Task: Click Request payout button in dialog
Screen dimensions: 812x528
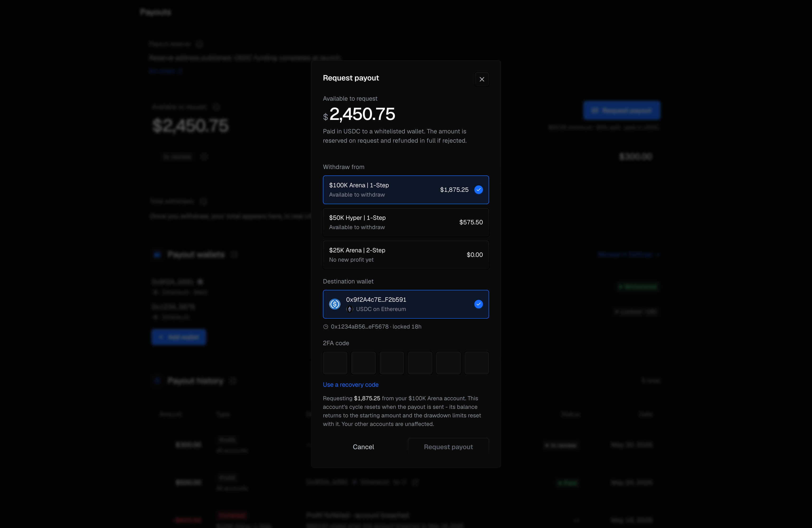Action: click(448, 447)
